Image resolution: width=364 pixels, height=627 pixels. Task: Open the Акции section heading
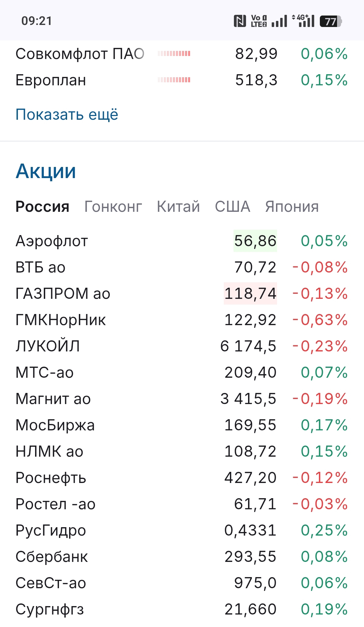tap(46, 171)
